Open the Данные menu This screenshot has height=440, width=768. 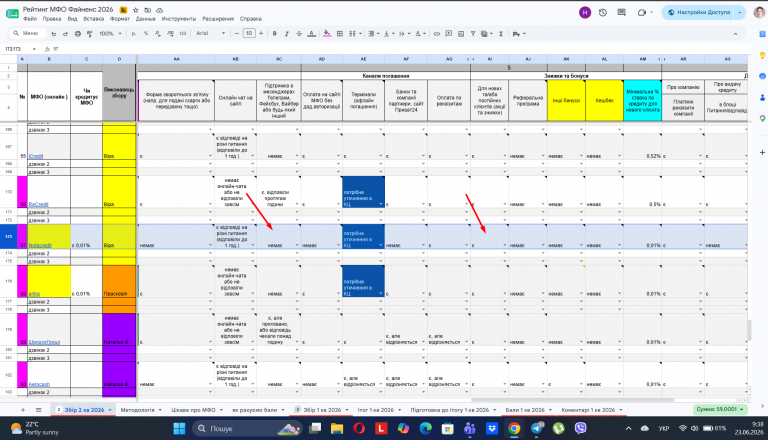[x=145, y=19]
